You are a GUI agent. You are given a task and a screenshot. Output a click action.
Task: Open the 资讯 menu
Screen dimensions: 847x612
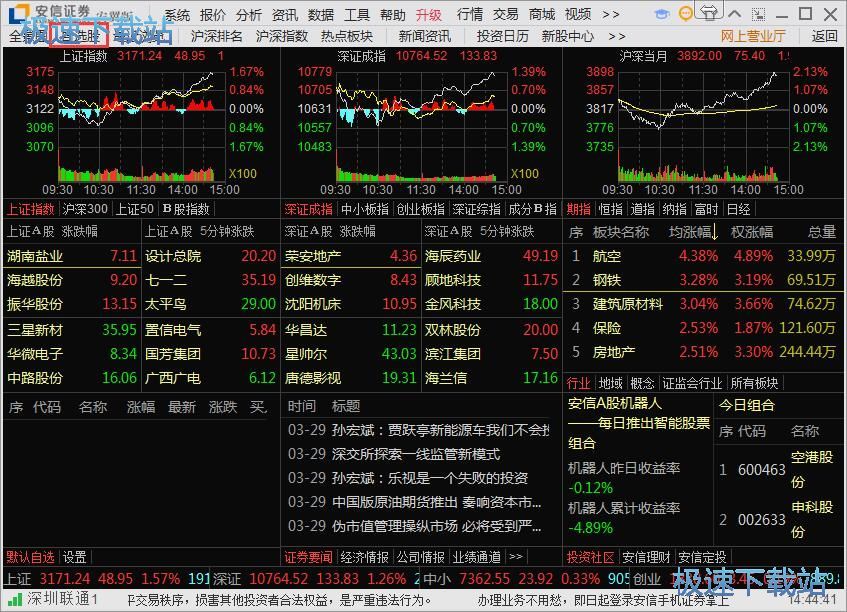285,15
